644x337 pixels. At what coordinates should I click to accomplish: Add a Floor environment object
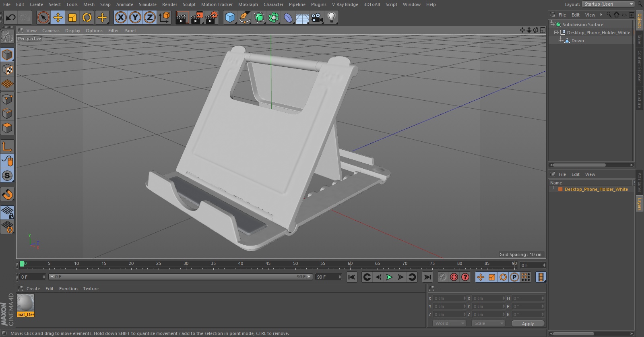point(302,17)
